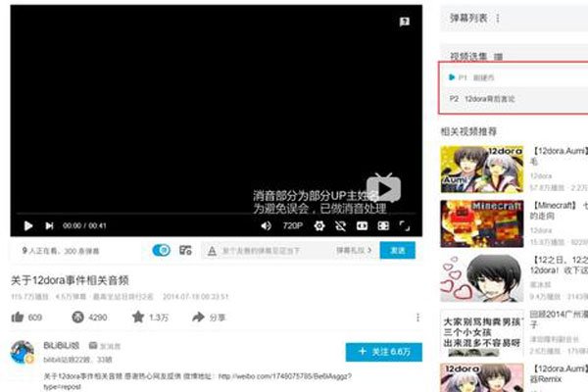Screen dimensions: 588x392
Task: Click the blue send danmaku button
Action: [x=397, y=251]
